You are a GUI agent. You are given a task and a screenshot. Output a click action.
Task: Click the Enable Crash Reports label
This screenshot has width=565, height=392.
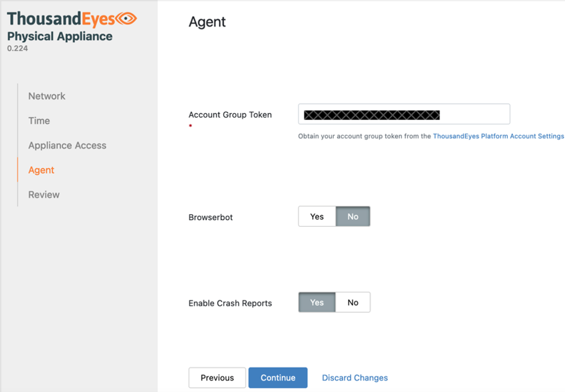(x=230, y=303)
